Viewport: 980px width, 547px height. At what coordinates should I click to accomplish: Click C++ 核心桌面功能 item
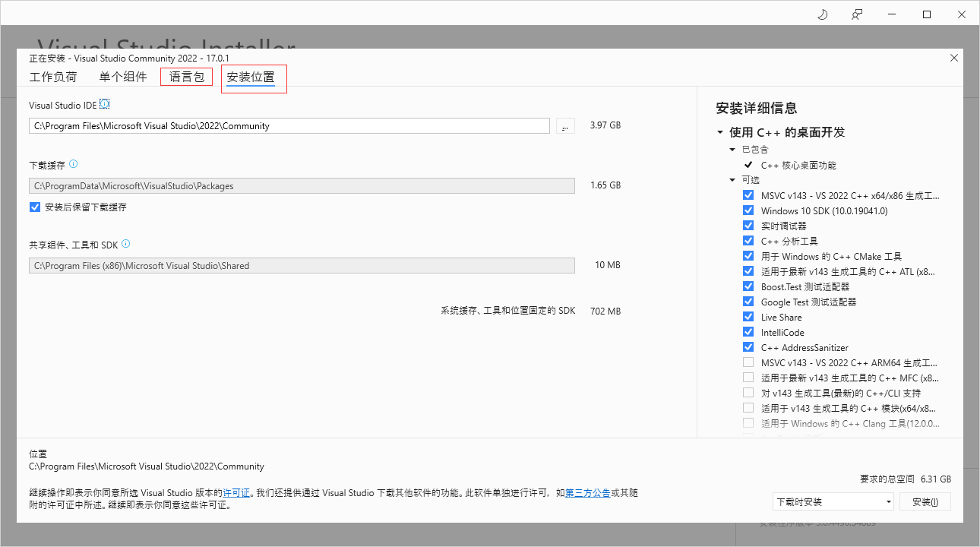[798, 165]
